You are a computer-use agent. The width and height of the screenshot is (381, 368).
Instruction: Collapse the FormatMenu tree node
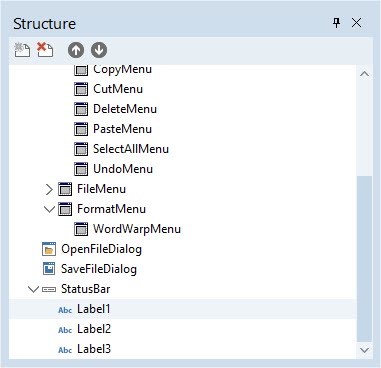[x=49, y=209]
